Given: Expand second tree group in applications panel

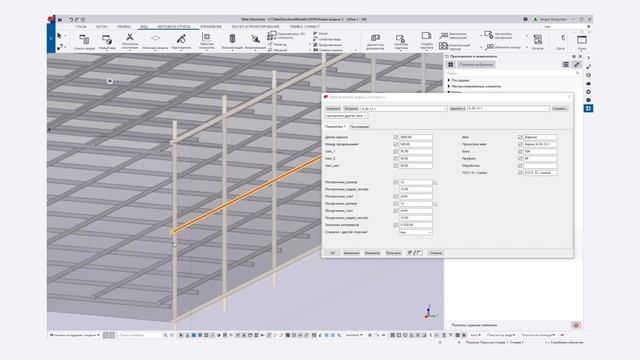Looking at the screenshot, I should 449,87.
